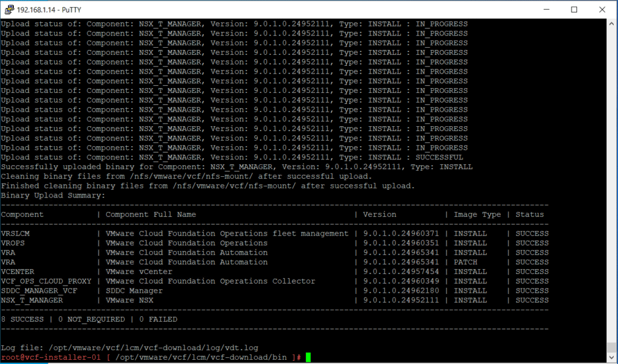The image size is (618, 364).
Task: Click the '192.168.1.14 - PuTTY' title text
Action: point(49,10)
